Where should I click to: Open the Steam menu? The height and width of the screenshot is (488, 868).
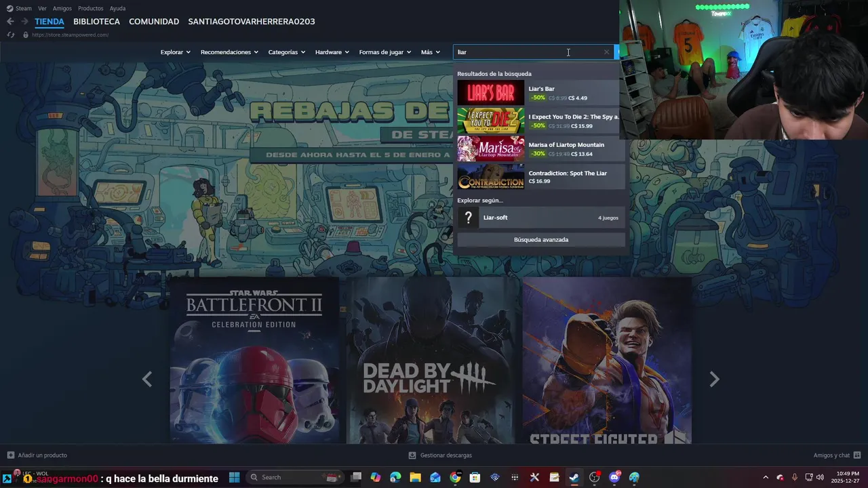18,8
